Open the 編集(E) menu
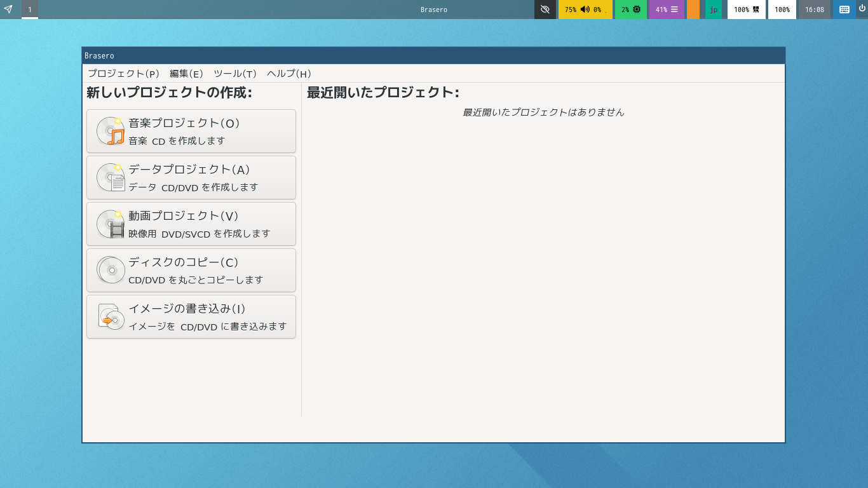This screenshot has height=488, width=868. (186, 73)
